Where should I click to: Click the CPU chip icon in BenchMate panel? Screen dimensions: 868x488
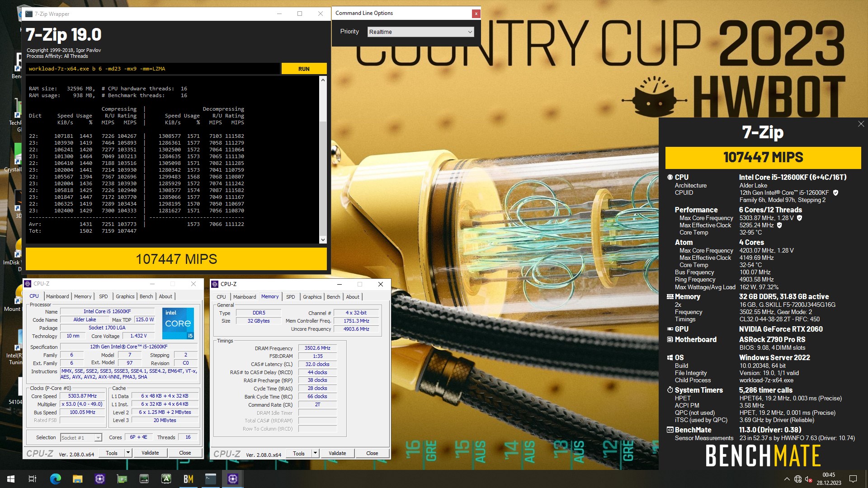[670, 177]
